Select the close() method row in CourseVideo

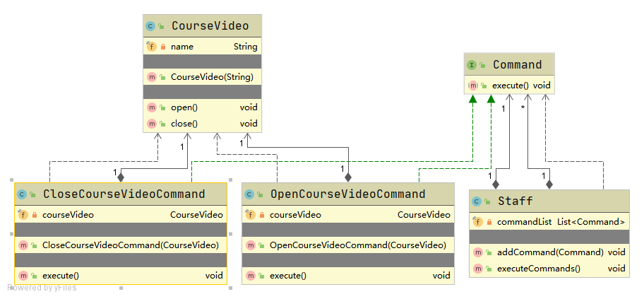point(184,123)
